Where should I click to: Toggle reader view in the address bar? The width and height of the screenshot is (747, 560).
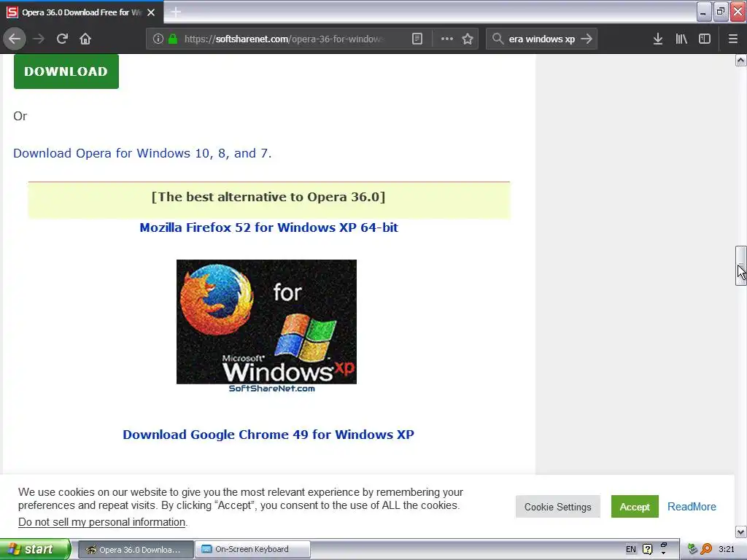[417, 39]
